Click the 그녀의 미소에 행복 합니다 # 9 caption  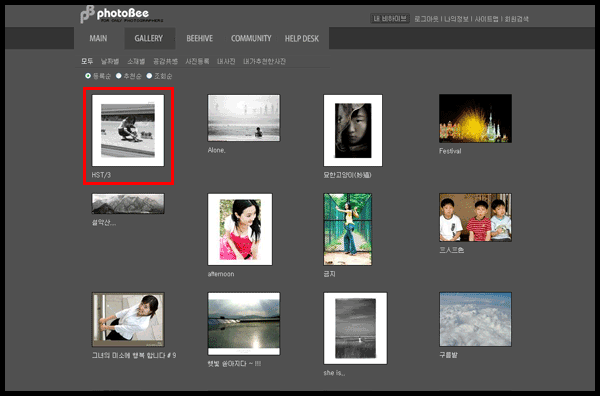click(134, 355)
